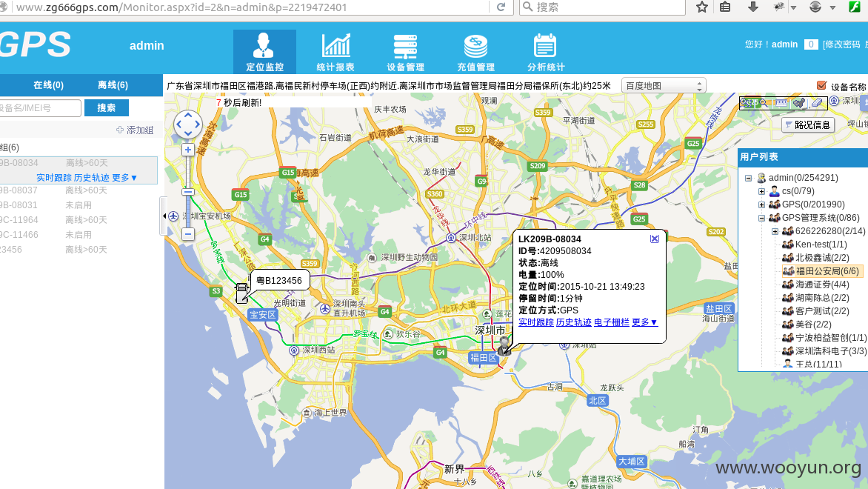868x489 pixels.
Task: Open 历史轨迹 link in the popup
Action: (573, 322)
